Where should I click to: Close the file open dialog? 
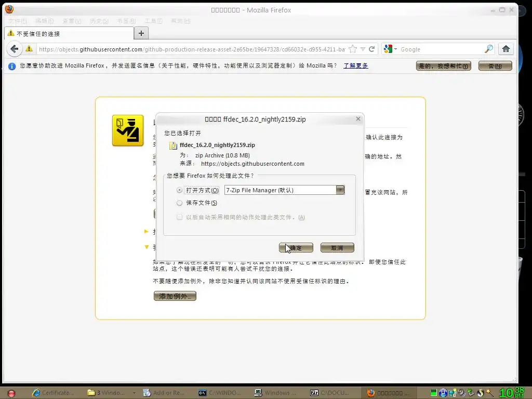click(x=358, y=119)
